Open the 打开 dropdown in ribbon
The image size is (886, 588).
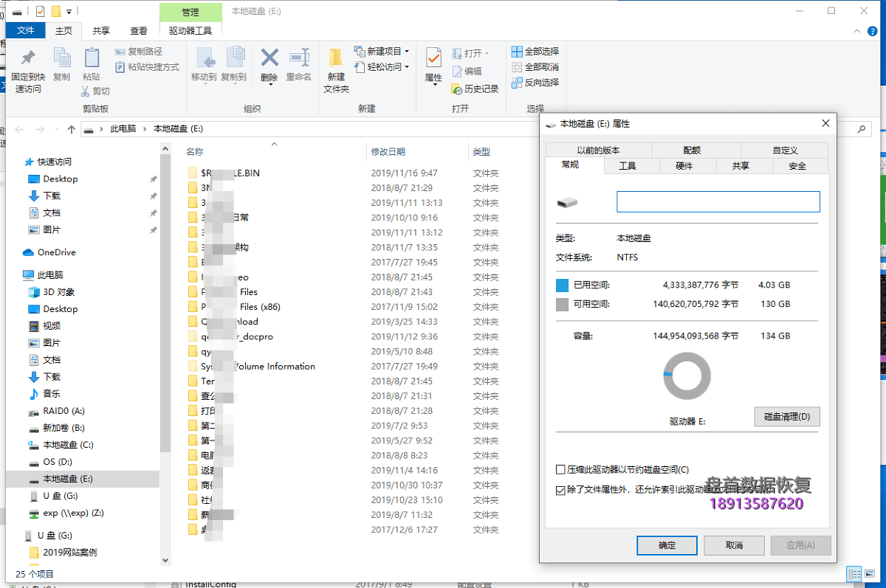471,54
